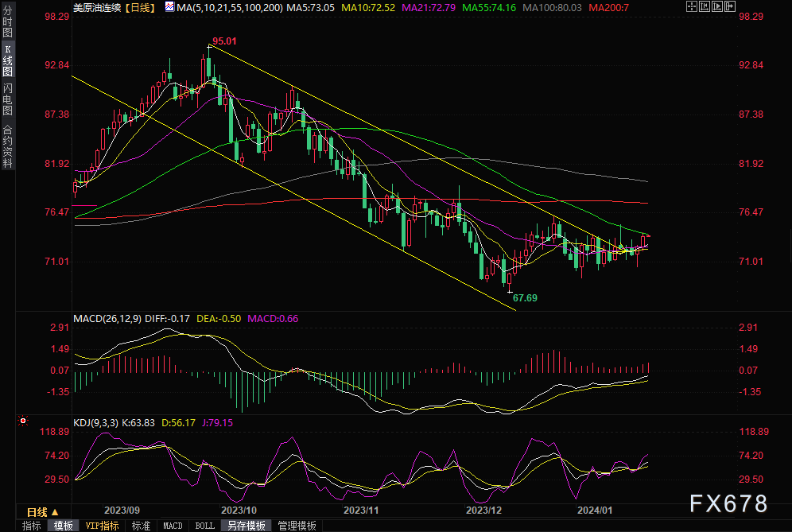Toggle the crosshair cursor icon
This screenshot has height=532, width=792.
(692, 6)
